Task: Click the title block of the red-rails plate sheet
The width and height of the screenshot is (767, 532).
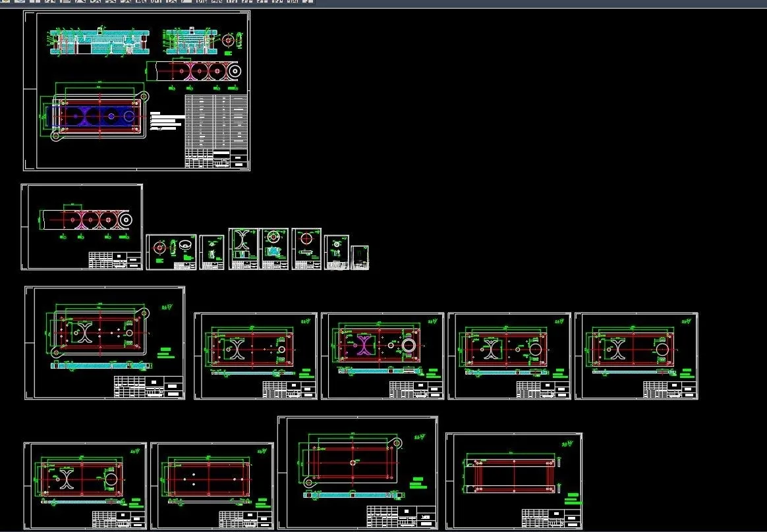Action: (552, 519)
